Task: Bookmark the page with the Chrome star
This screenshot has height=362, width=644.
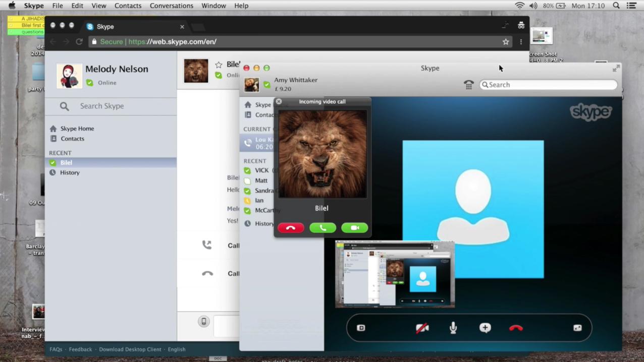Action: pos(506,42)
